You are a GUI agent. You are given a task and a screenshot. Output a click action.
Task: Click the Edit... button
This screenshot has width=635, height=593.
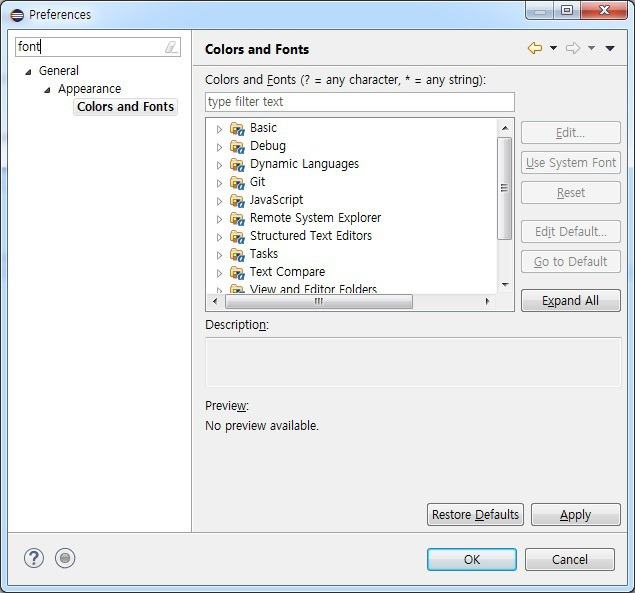570,132
